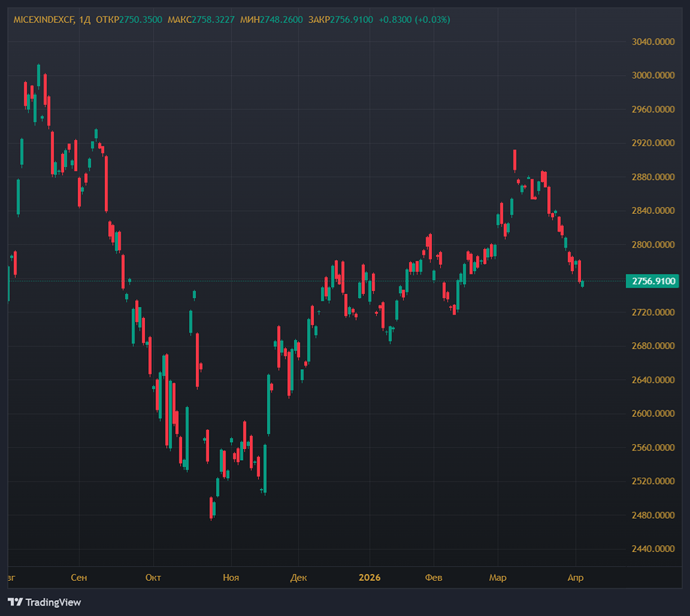Click the TradingView text link
Screen dimensions: 690x616
click(53, 602)
